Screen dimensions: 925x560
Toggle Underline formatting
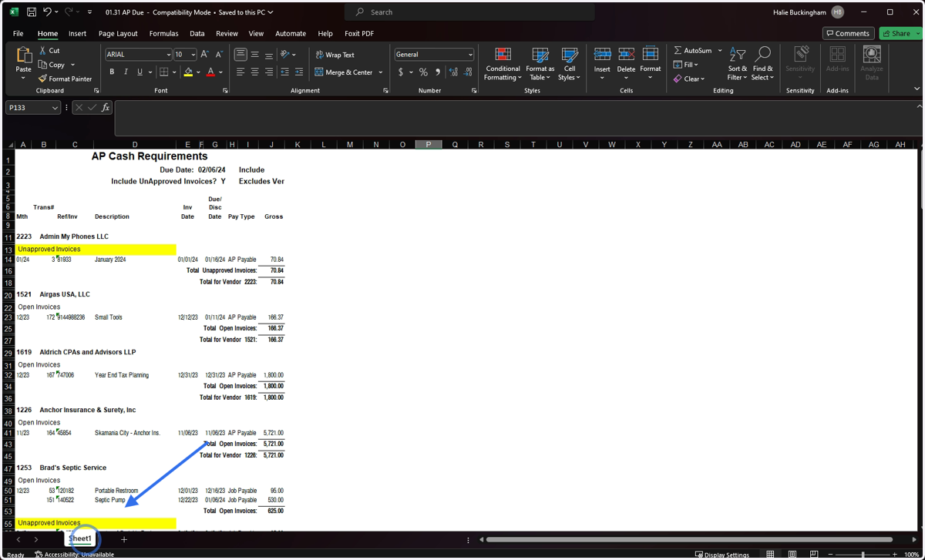pos(140,72)
